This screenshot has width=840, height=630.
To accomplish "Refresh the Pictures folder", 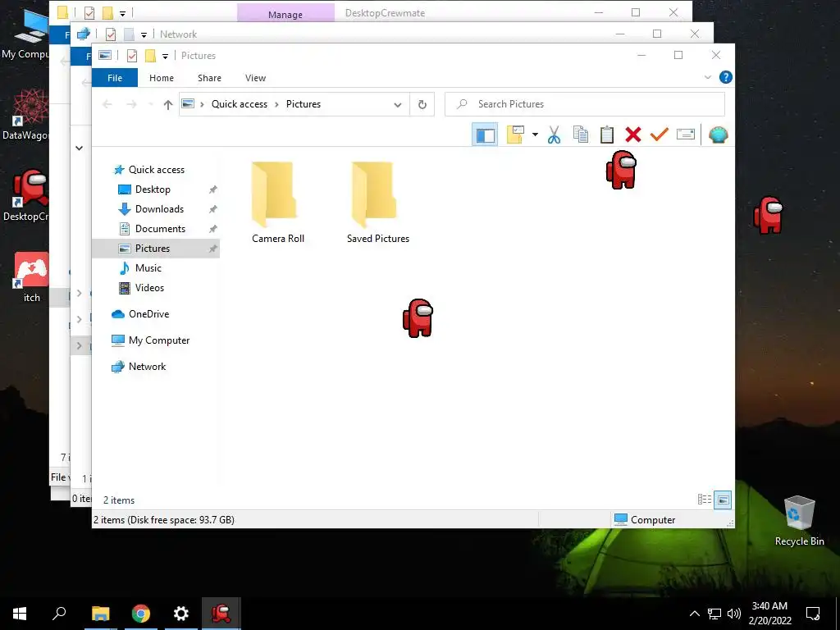I will click(x=422, y=104).
